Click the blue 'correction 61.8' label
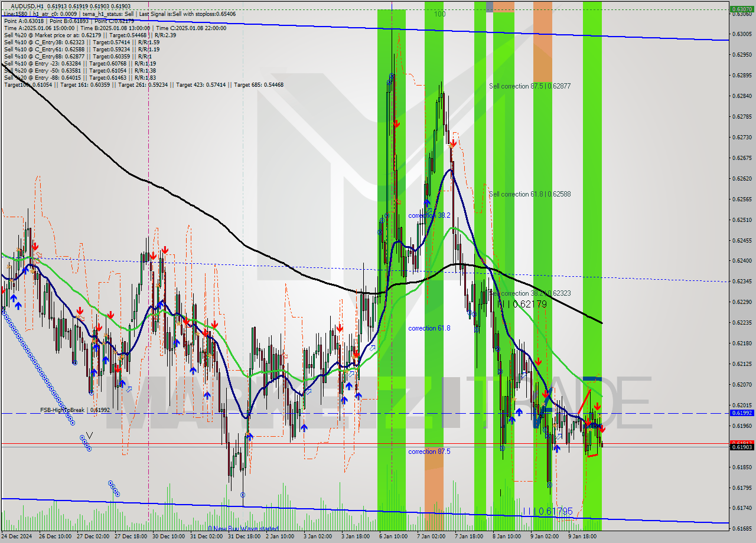Viewport: 756px width, 543px height. (x=429, y=328)
